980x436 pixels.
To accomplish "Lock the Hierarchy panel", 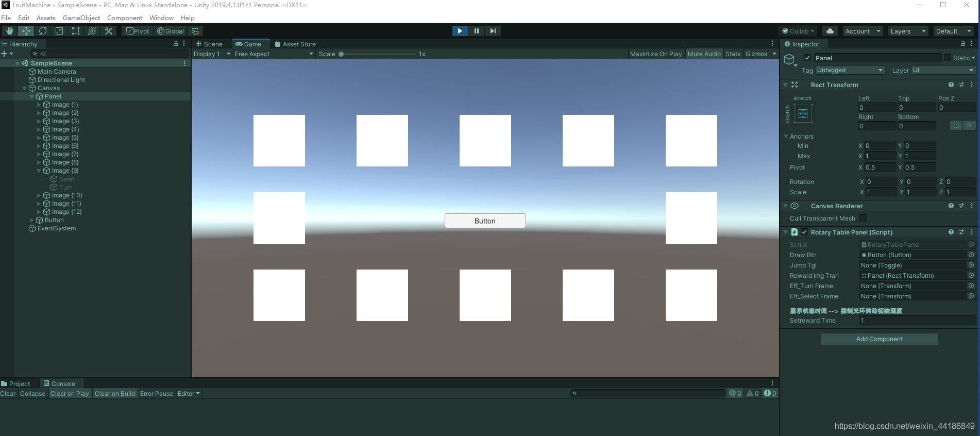I will click(176, 44).
